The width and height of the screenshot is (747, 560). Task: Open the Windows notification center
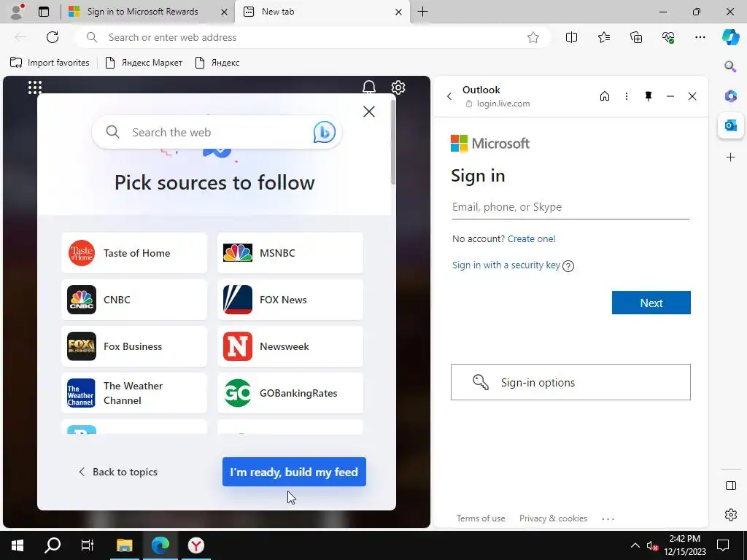723,545
